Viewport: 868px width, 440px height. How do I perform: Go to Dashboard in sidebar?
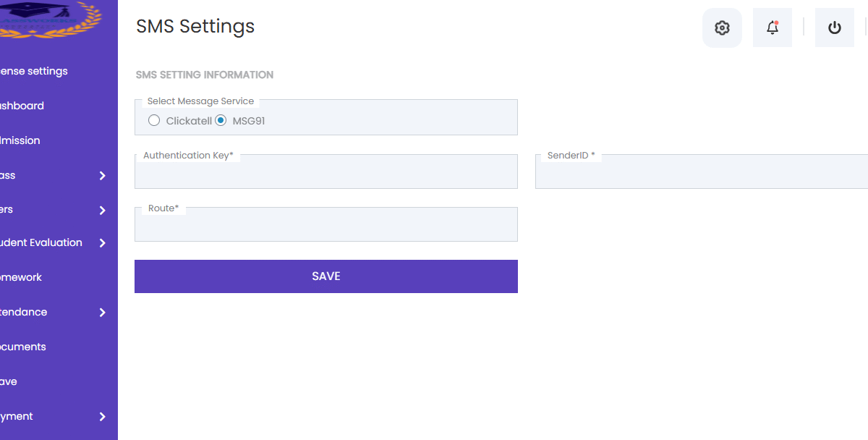(x=22, y=106)
